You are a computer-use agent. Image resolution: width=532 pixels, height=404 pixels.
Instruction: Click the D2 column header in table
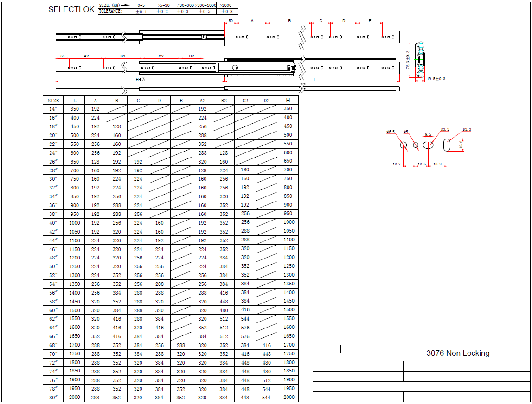click(x=266, y=100)
